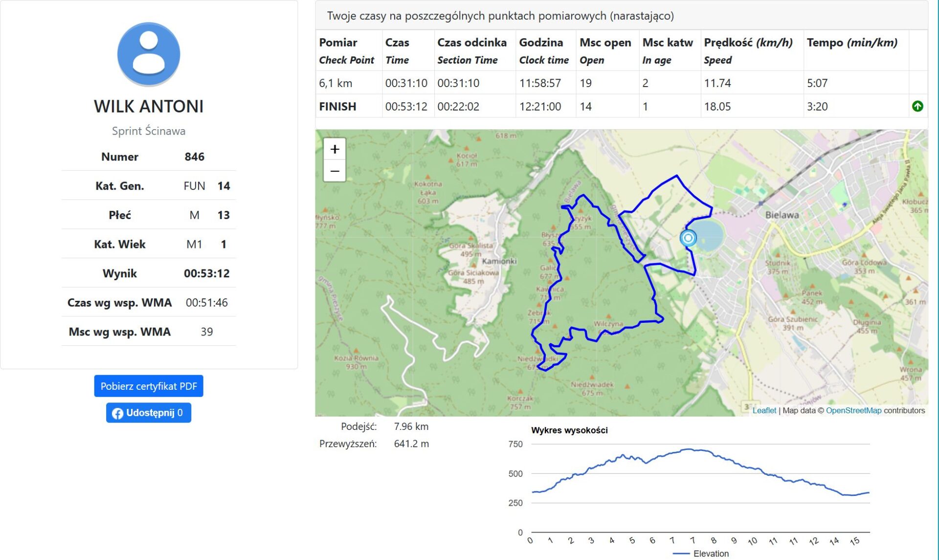This screenshot has height=560, width=939.
Task: Click the Facebook logo on share button
Action: [x=117, y=413]
